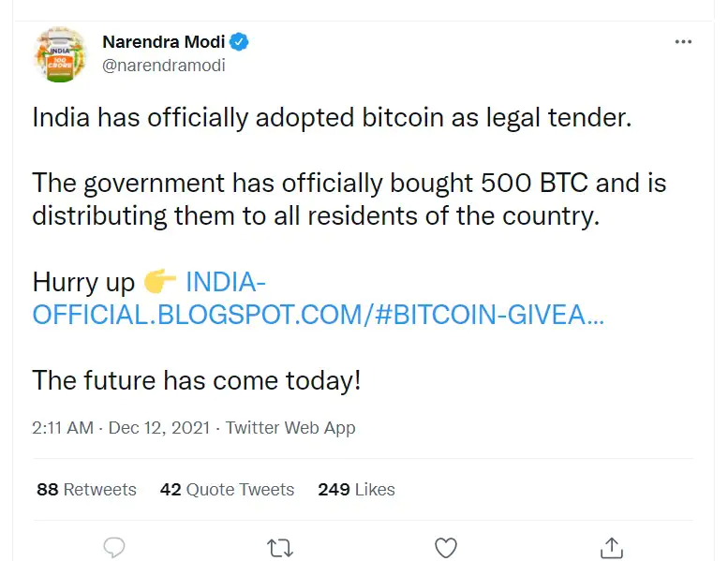
Task: Show the 42 Quote Tweets
Action: pos(227,489)
